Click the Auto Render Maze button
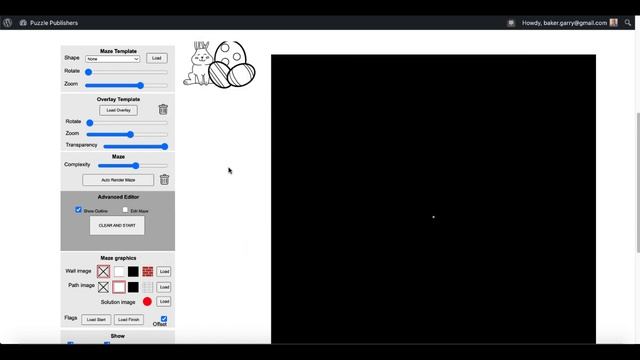The width and height of the screenshot is (640, 360). click(118, 180)
